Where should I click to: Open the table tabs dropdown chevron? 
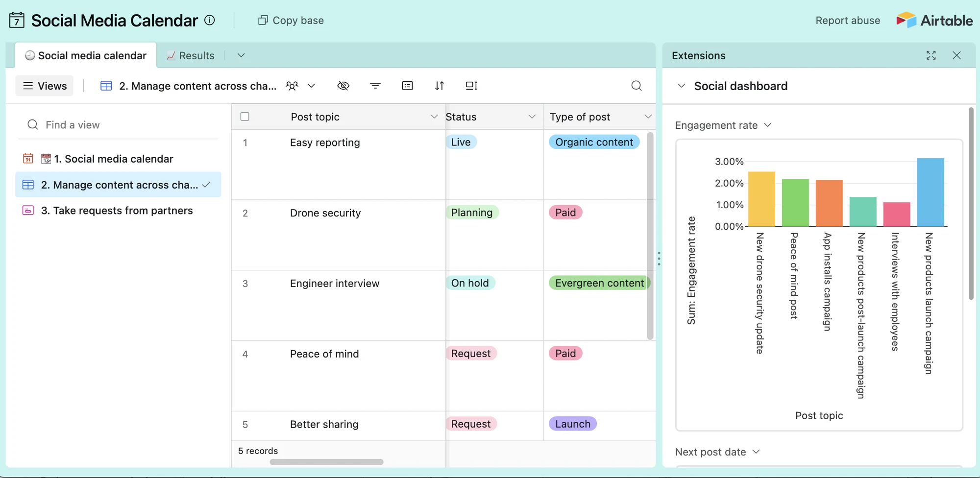(x=241, y=55)
